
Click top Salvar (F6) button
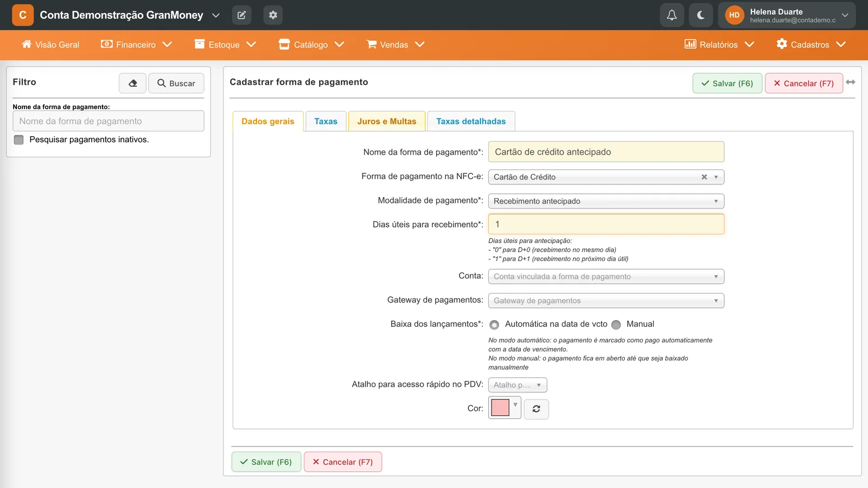[727, 83]
